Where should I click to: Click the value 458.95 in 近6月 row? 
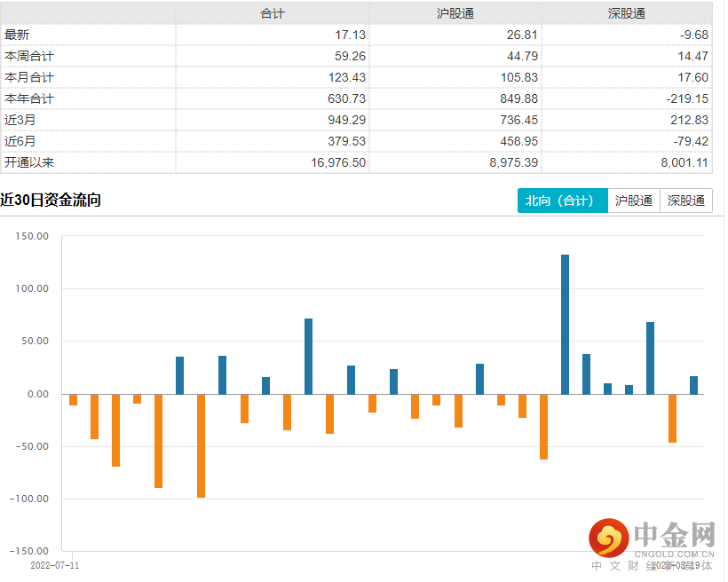click(x=519, y=141)
